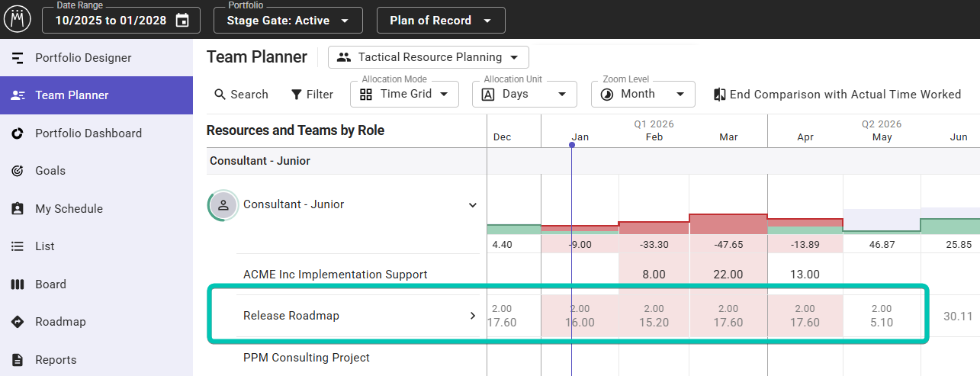Screen dimensions: 980x376
Task: Open the date range calendar picker icon
Action: point(182,21)
